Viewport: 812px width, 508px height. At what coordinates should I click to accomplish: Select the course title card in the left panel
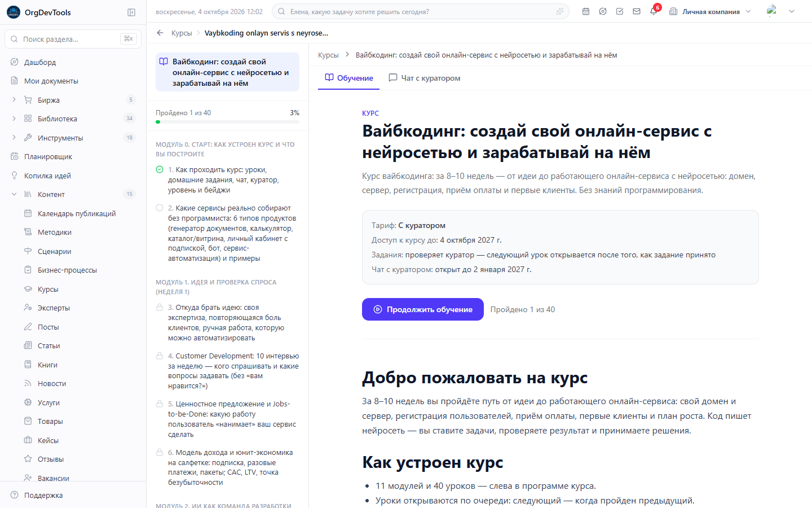coord(227,72)
